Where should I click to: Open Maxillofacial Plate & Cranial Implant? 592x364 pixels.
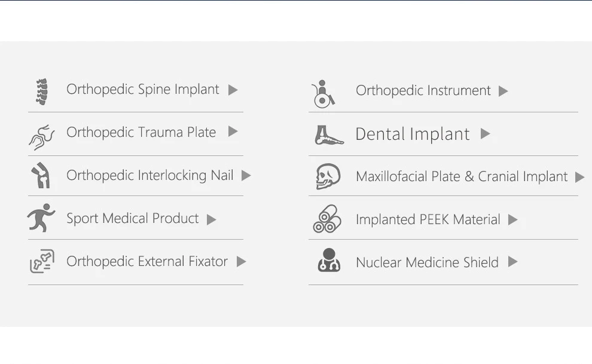462,176
